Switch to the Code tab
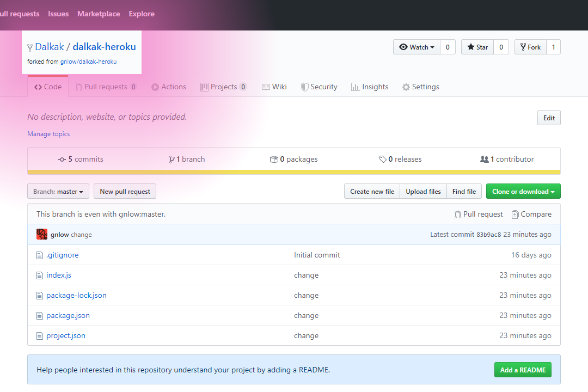Screen dimensions: 588x392 point(48,87)
